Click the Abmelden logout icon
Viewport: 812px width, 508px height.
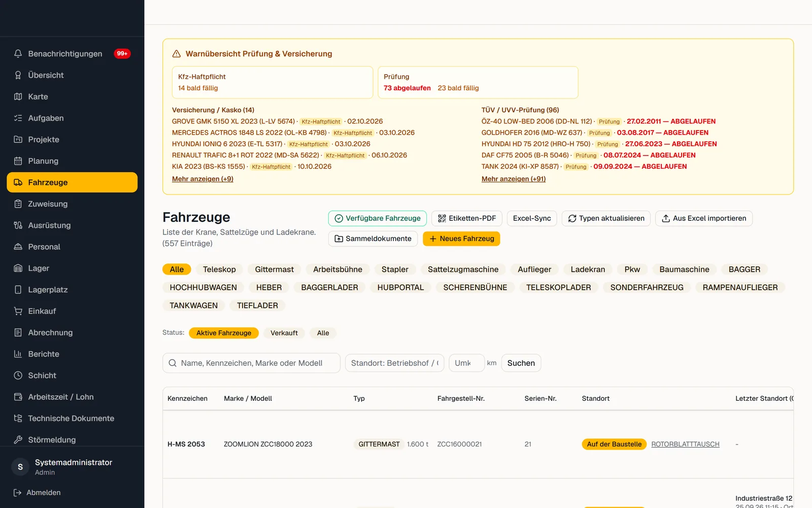pos(17,493)
